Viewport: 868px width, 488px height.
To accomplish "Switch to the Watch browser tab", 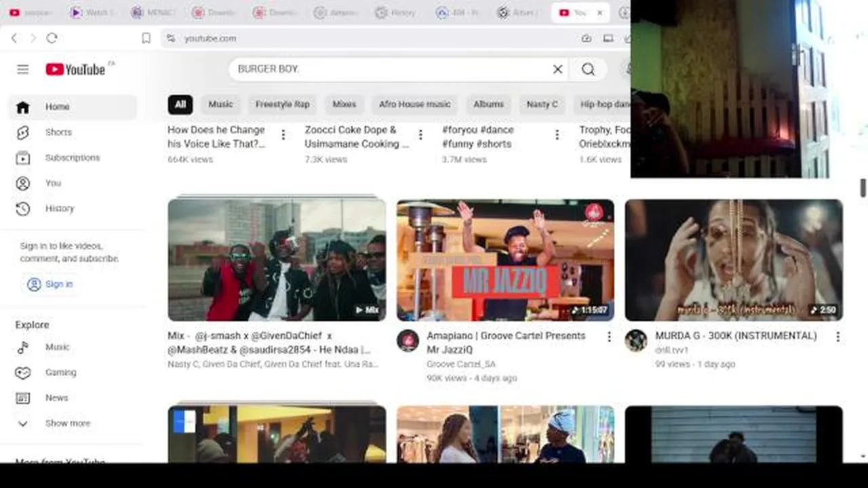I will [x=91, y=13].
